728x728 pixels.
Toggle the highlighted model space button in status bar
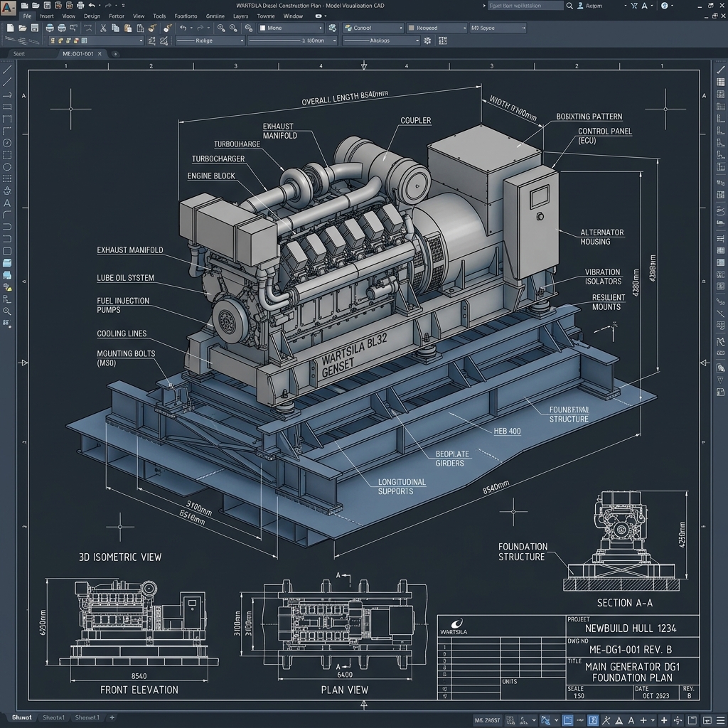click(568, 721)
